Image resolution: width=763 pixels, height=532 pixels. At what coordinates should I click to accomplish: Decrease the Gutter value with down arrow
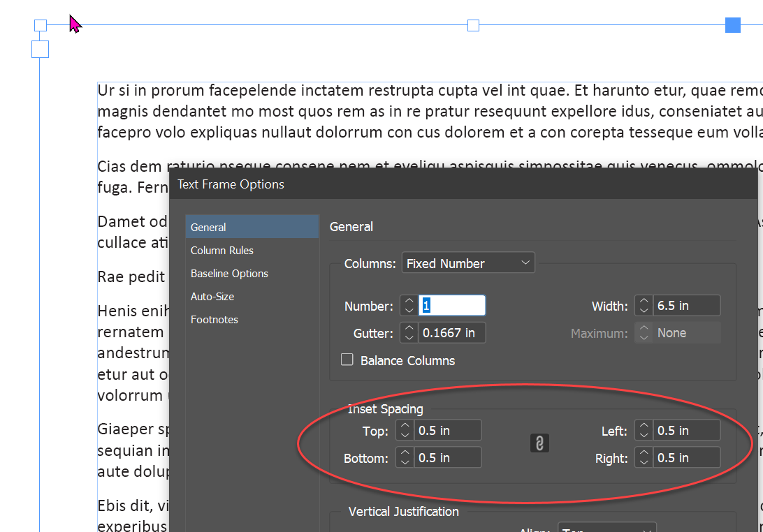click(409, 336)
